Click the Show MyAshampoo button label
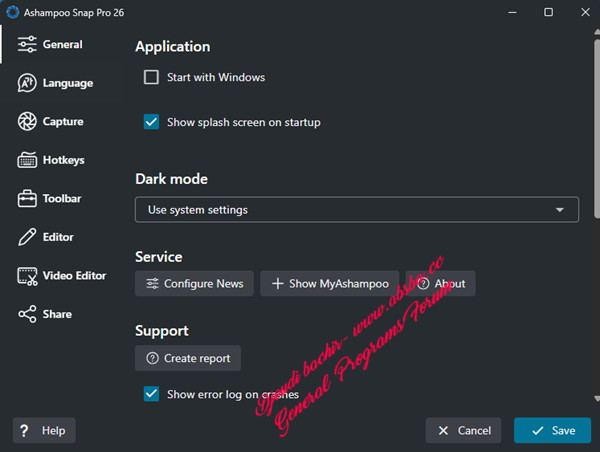Screen dimensions: 600x452 [x=339, y=284]
